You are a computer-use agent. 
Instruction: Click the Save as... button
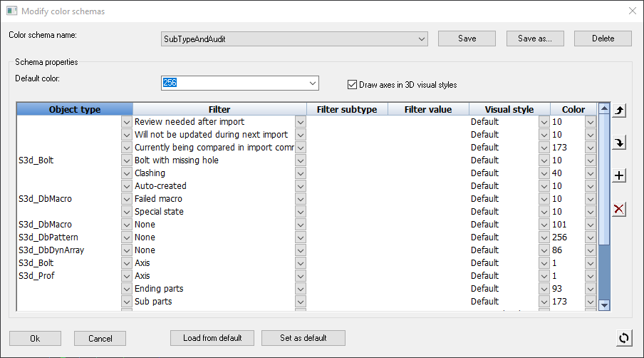pos(535,39)
